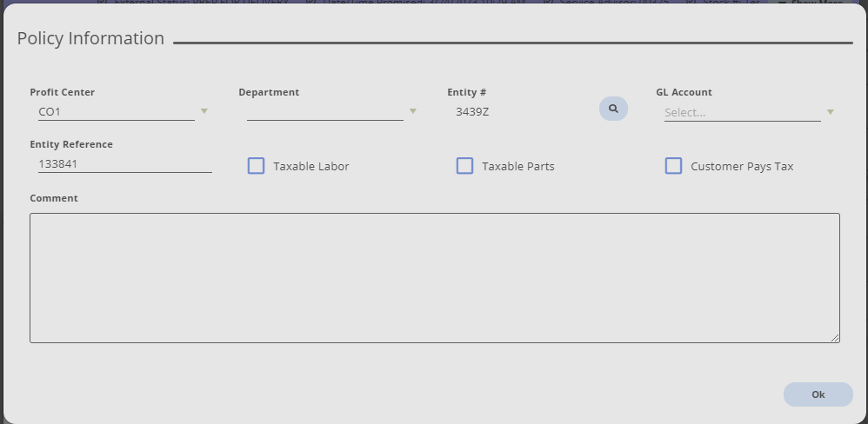This screenshot has width=868, height=424.
Task: Enable the Taxable Labor checkbox
Action: 256,166
